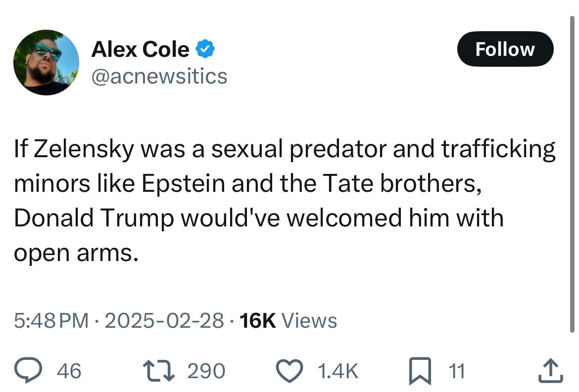View the 16K Views analytics
Image resolution: width=579 pixels, height=392 pixels.
(289, 320)
